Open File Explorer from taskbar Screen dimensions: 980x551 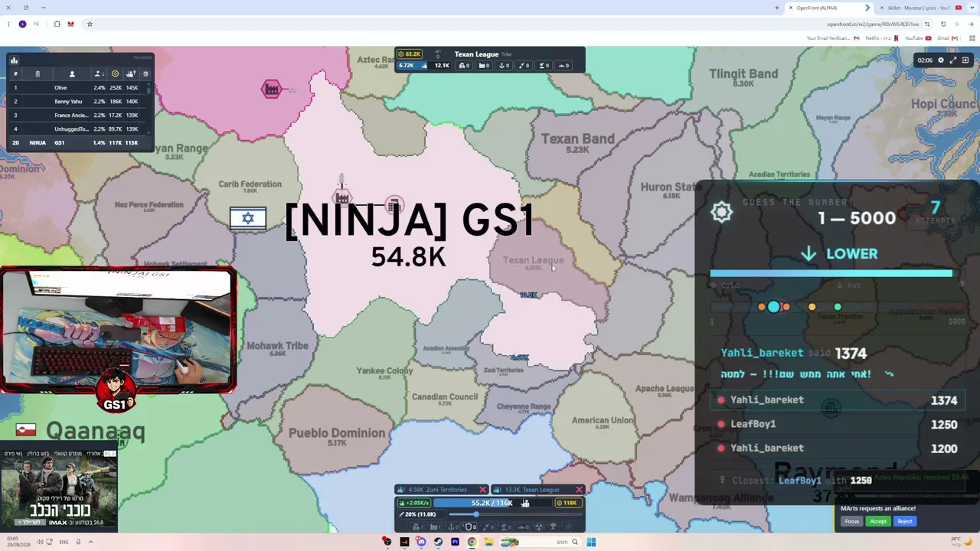pos(488,542)
